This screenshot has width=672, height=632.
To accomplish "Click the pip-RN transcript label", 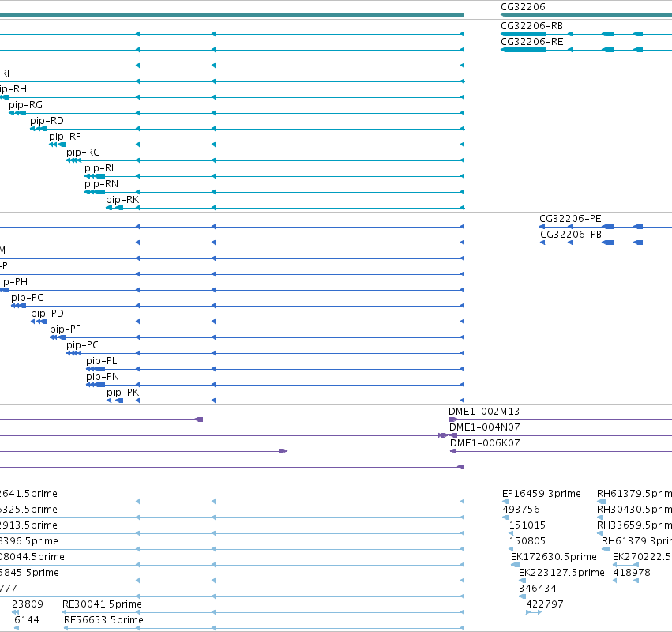I will tap(101, 184).
